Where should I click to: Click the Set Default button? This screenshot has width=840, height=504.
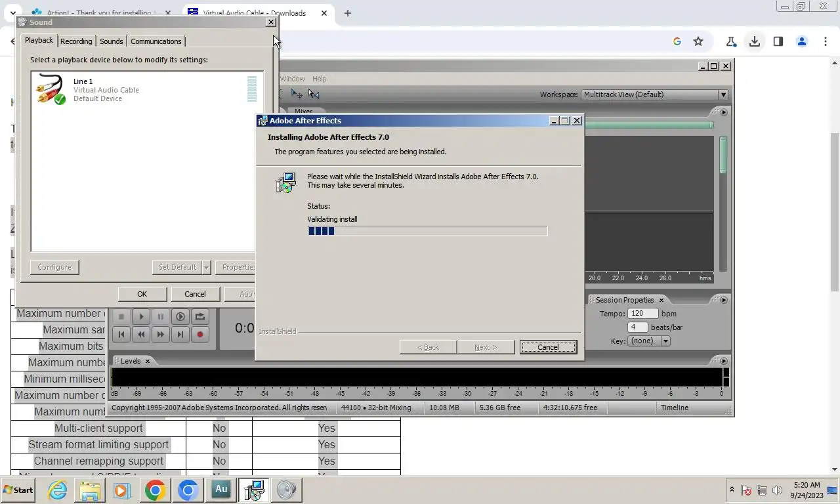[x=177, y=267]
